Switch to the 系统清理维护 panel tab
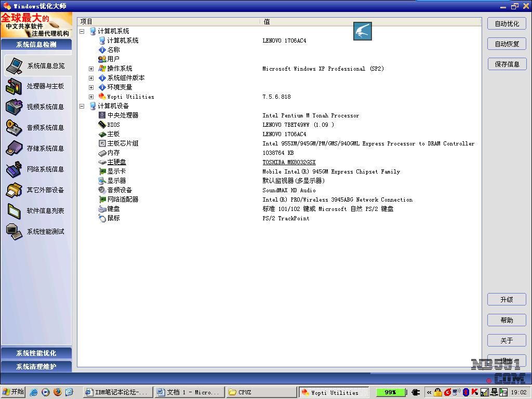This screenshot has height=399, width=532. pyautogui.click(x=36, y=367)
